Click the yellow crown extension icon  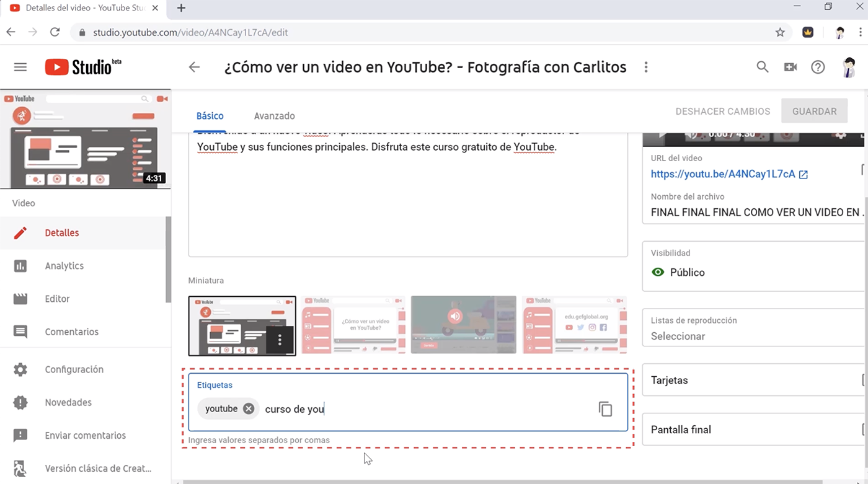(808, 32)
